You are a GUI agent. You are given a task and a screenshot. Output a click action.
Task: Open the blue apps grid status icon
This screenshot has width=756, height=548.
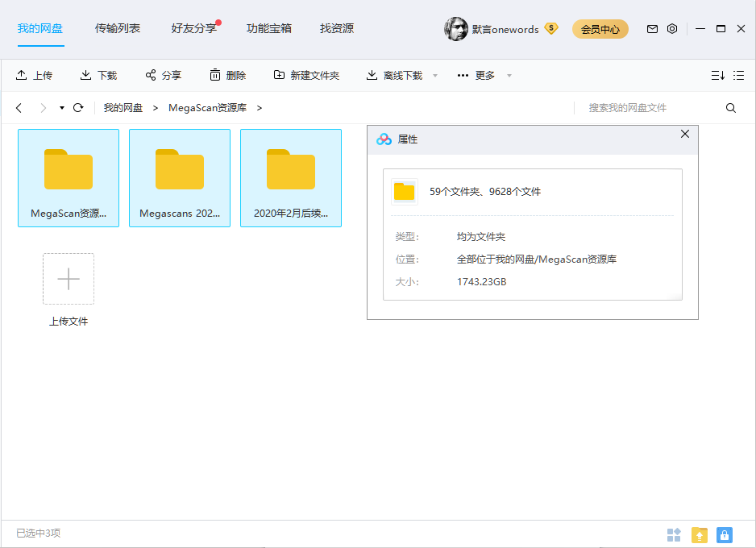(674, 534)
